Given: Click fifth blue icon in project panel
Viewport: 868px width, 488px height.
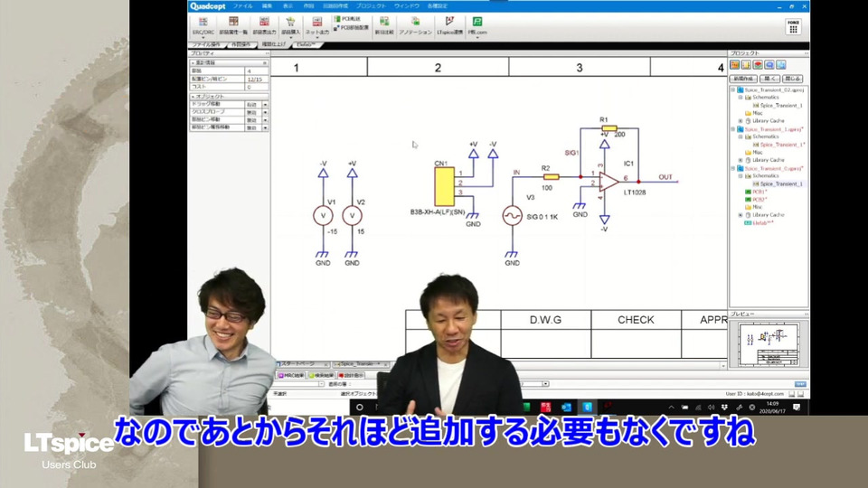Looking at the screenshot, I should coord(781,65).
